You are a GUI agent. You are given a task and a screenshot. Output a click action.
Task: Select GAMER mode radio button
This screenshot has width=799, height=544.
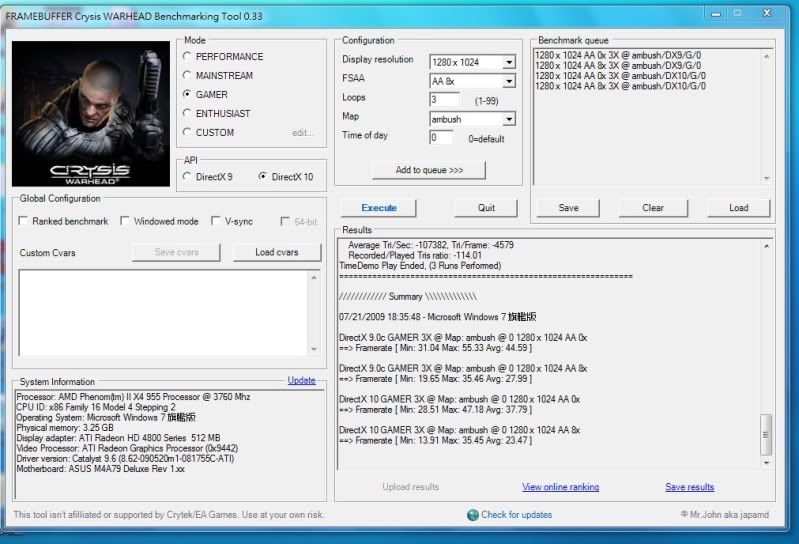(187, 94)
